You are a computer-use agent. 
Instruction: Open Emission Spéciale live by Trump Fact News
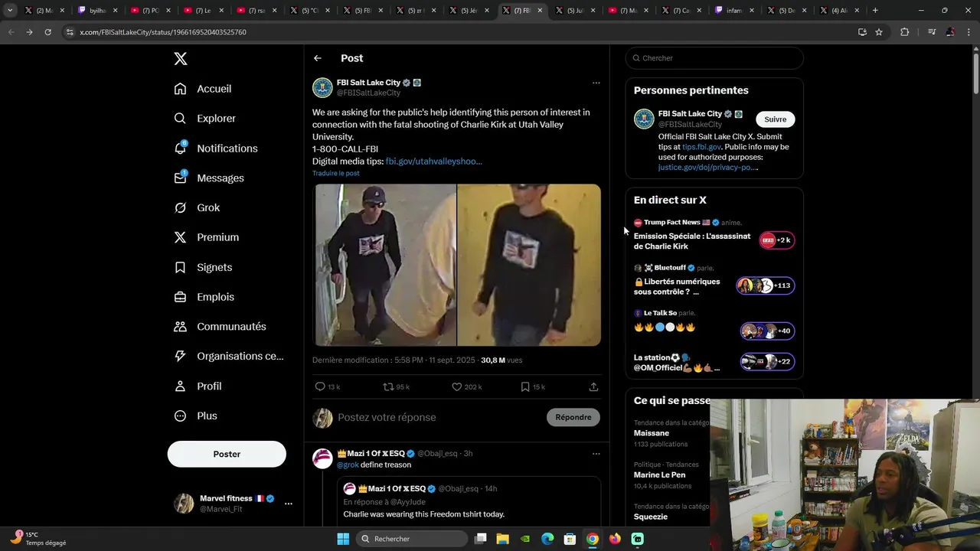coord(714,236)
